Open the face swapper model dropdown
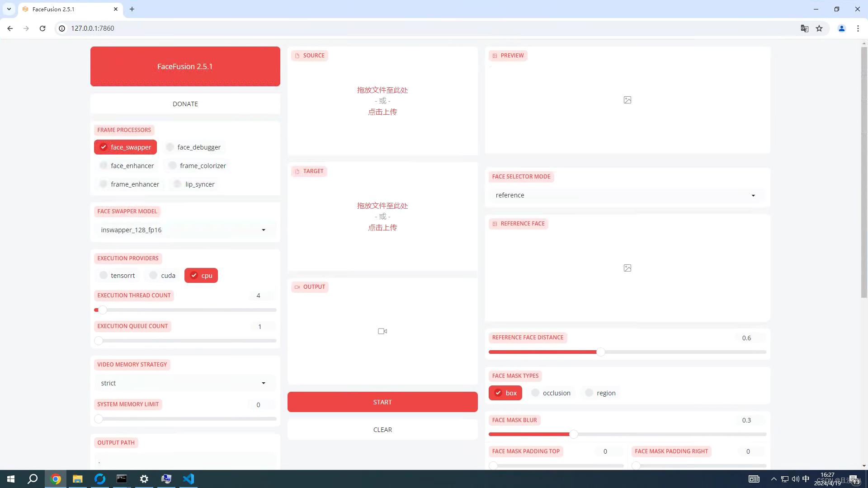868x488 pixels. pyautogui.click(x=185, y=230)
